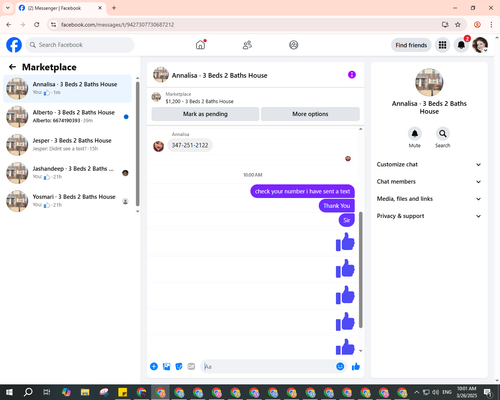
Task: Open Task View on the taskbar
Action: (47, 392)
